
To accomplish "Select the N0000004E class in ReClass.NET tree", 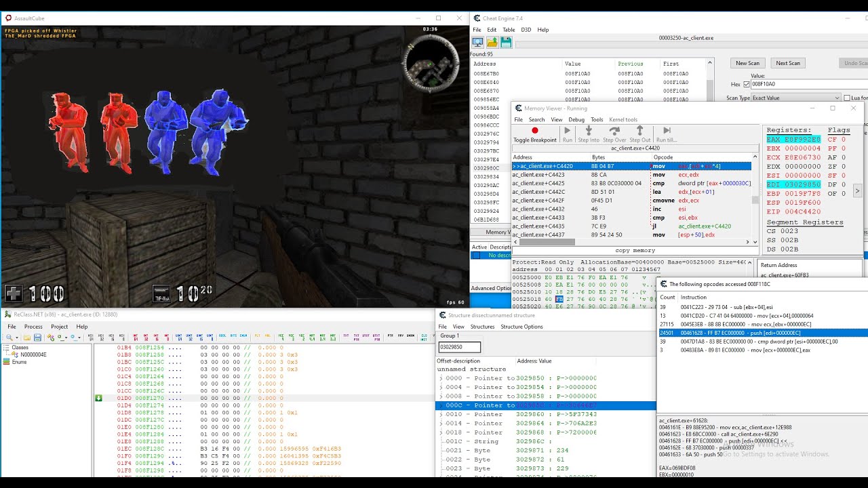I will point(33,354).
